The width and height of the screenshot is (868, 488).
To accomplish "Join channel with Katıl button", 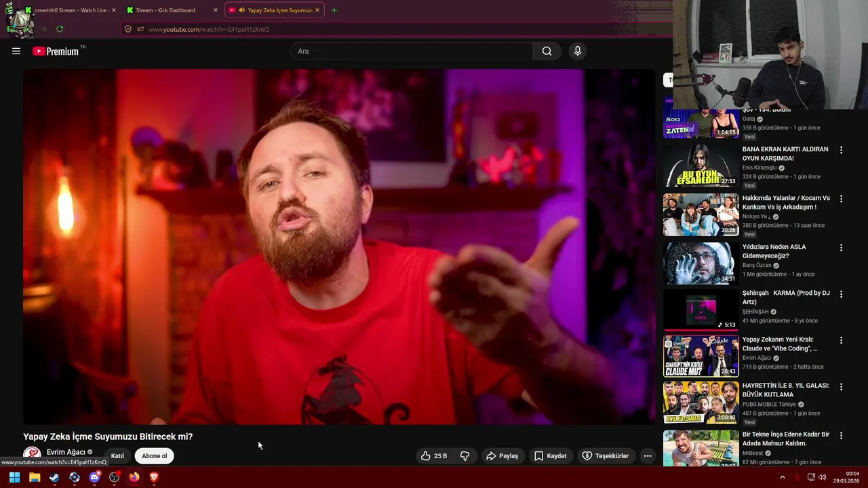I will coord(117,456).
